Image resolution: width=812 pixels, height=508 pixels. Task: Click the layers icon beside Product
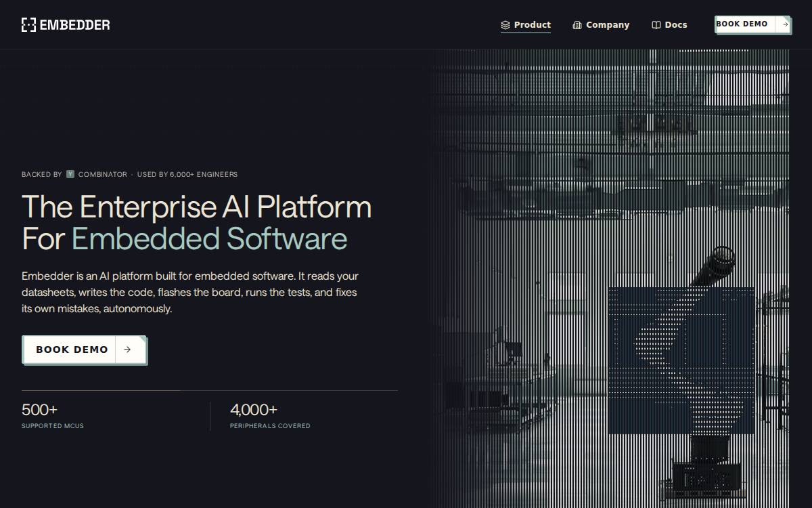pyautogui.click(x=505, y=25)
